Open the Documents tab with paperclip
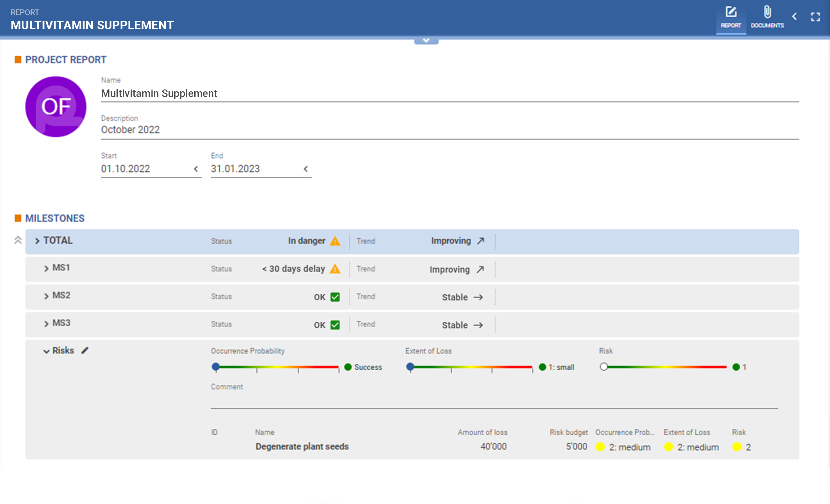Image resolution: width=830 pixels, height=504 pixels. (x=767, y=17)
